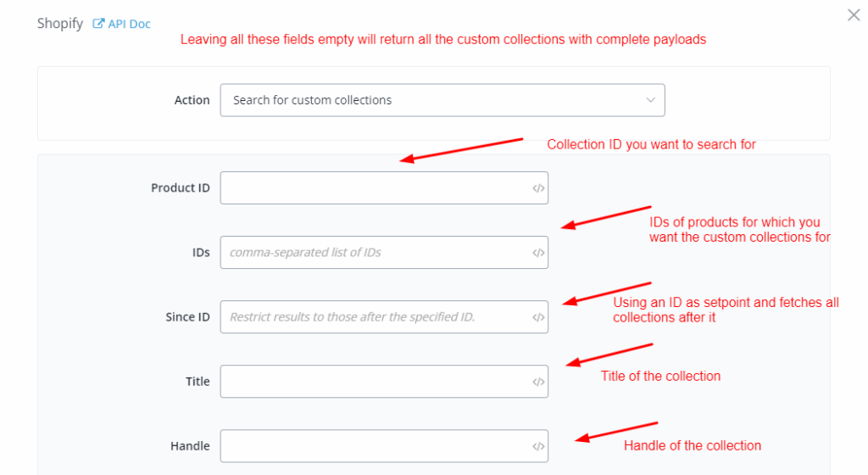
Task: Click the Shopify heading text
Action: pyautogui.click(x=59, y=24)
